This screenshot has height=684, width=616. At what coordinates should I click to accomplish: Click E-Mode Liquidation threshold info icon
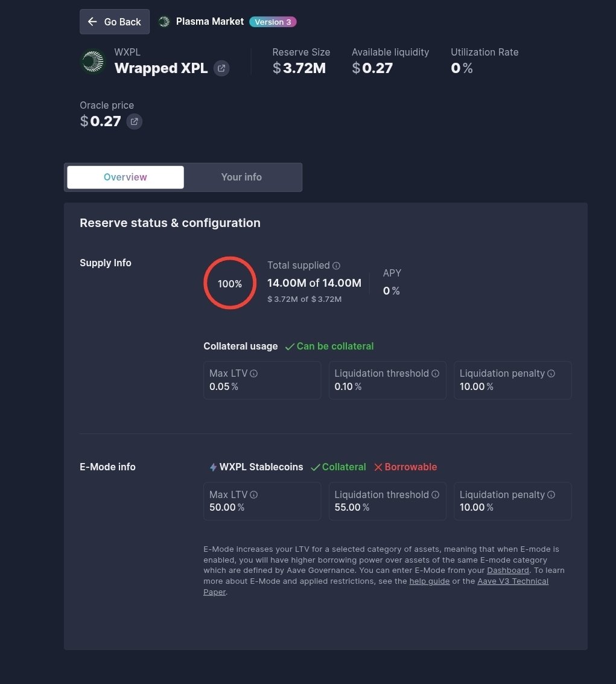(436, 495)
